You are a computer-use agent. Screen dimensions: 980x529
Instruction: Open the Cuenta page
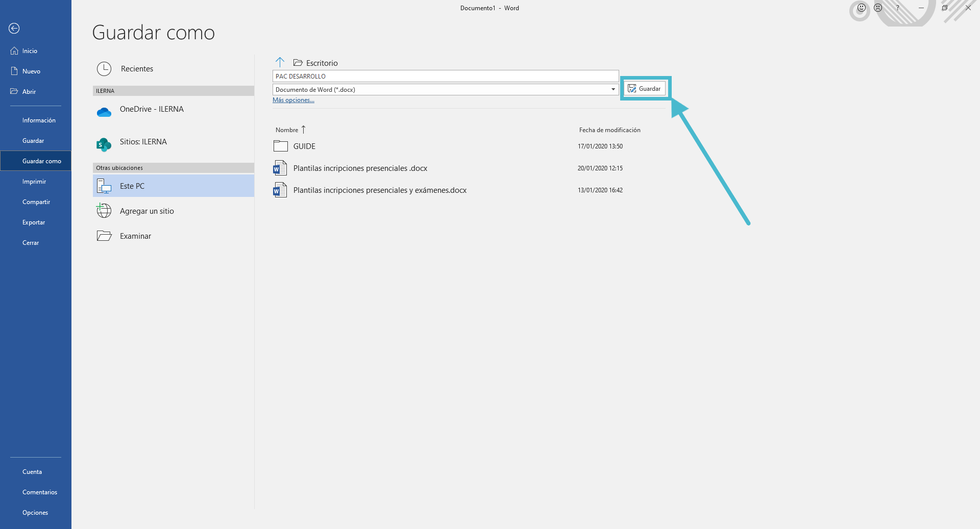(x=32, y=472)
